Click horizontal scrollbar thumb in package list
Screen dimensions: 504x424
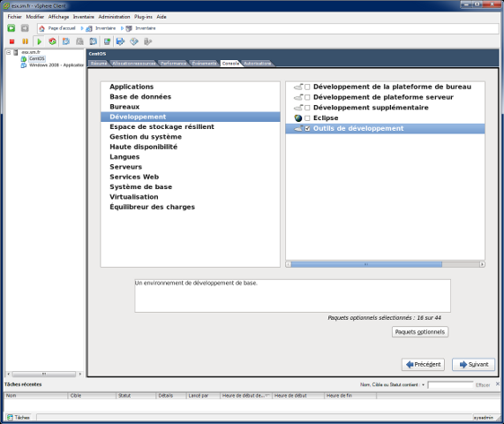(x=366, y=264)
